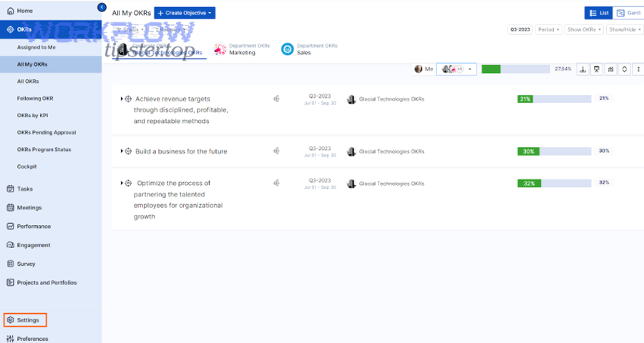Go to Following OKR

35,99
